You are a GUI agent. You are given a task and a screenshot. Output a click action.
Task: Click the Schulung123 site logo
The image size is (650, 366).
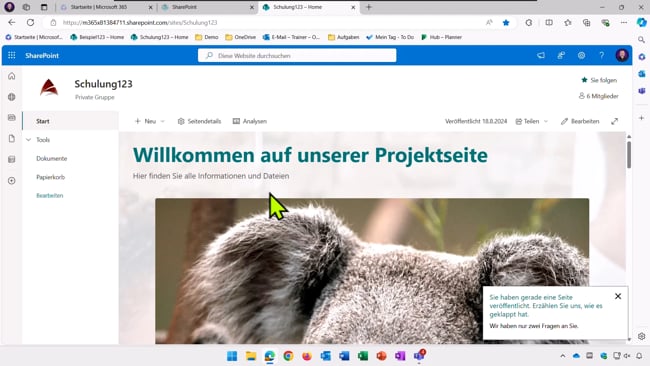(49, 87)
